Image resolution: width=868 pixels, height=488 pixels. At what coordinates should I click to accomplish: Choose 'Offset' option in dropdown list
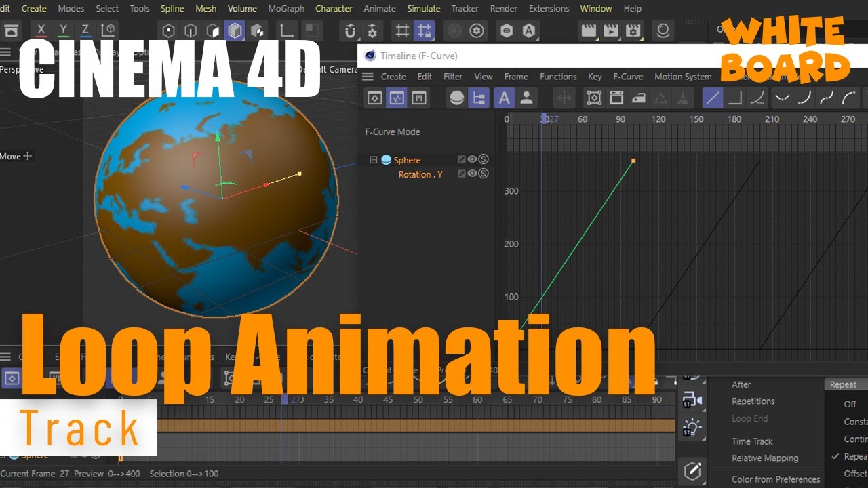[x=855, y=474]
